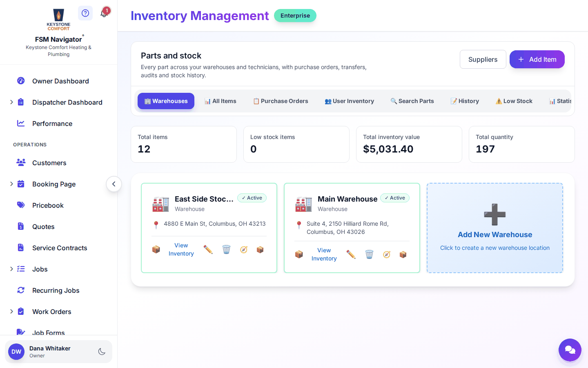588x368 pixels.
Task: Expand the Work Orders chevron
Action: click(11, 312)
